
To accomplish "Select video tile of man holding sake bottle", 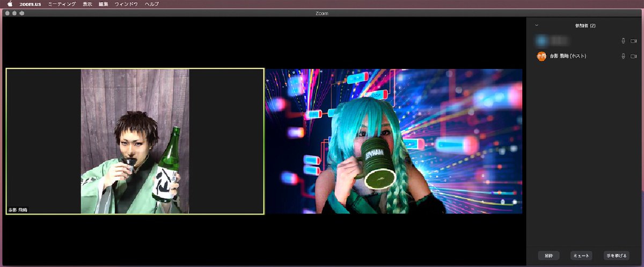I will tap(135, 141).
